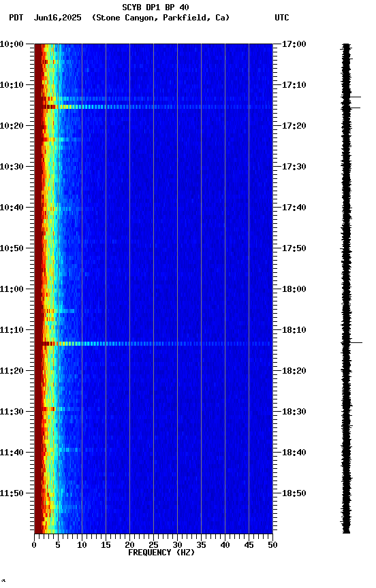This screenshot has width=376, height=588.
Task: Click the title text "SCYB DP1 BP 40"
Action: tap(155, 7)
